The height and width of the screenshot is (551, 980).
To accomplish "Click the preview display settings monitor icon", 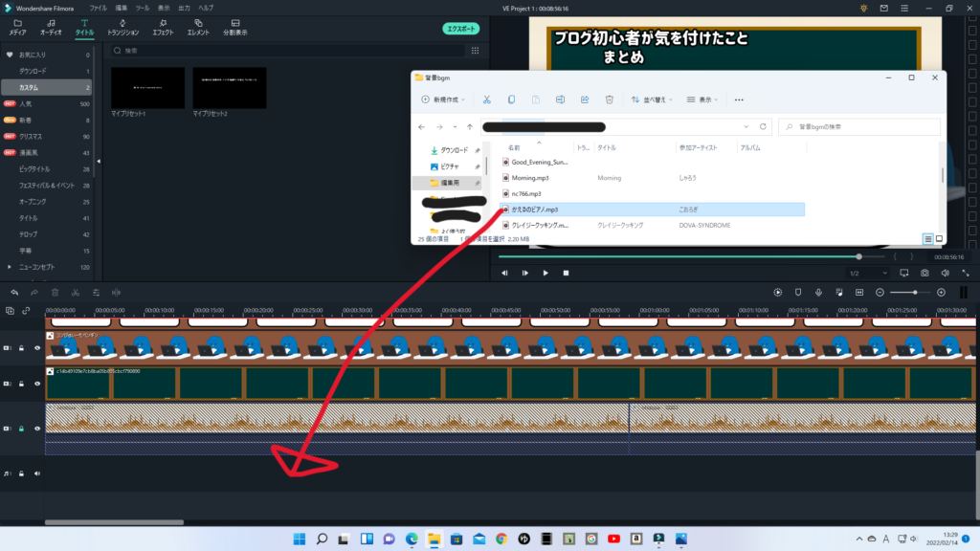I will click(903, 273).
